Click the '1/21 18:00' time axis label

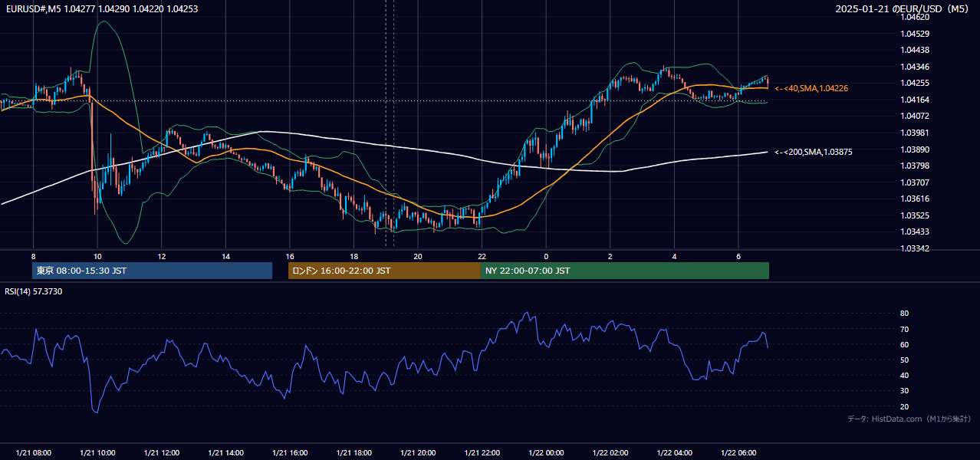click(x=354, y=453)
